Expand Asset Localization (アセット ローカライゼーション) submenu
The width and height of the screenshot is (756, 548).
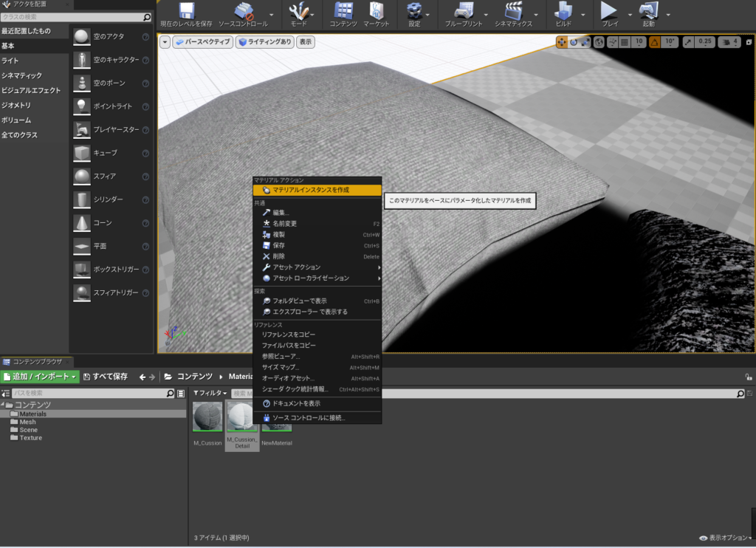point(317,278)
